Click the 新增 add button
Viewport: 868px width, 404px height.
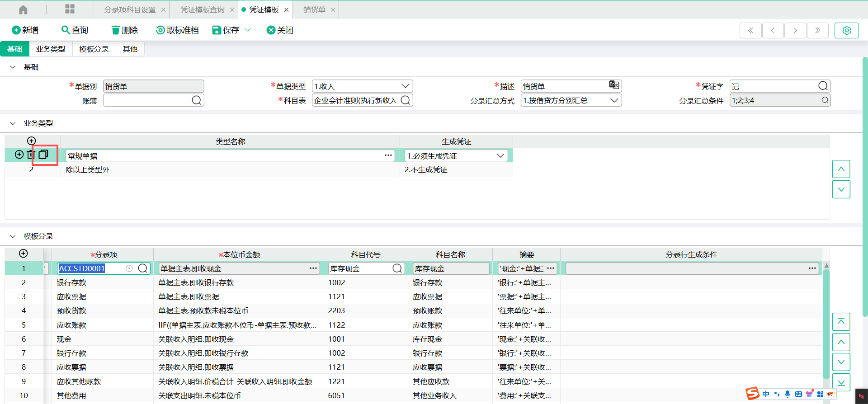25,30
